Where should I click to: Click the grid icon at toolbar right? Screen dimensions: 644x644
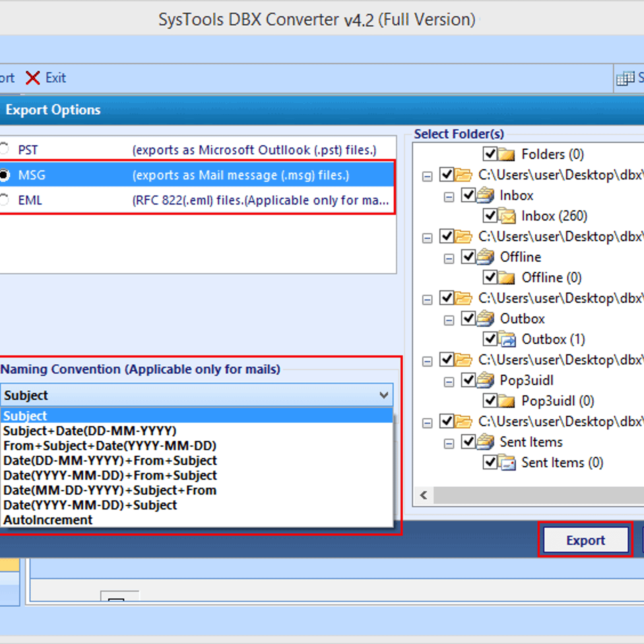click(625, 78)
